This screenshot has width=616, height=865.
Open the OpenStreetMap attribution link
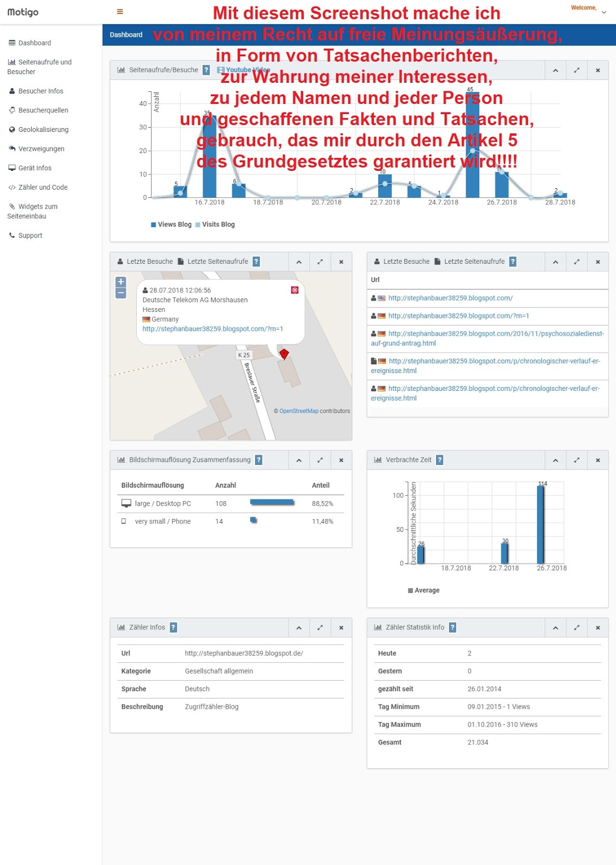tap(299, 411)
